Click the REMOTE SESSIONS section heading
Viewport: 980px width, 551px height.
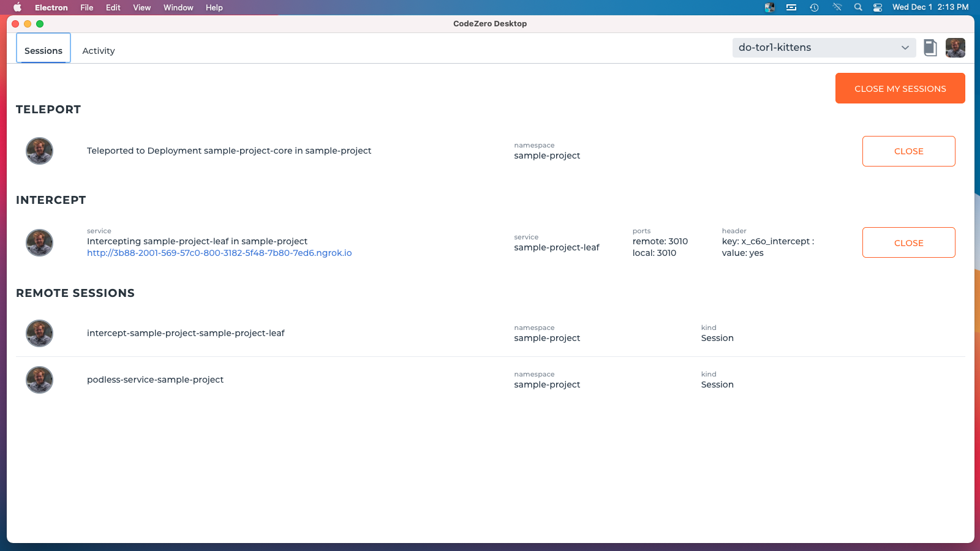coord(75,293)
